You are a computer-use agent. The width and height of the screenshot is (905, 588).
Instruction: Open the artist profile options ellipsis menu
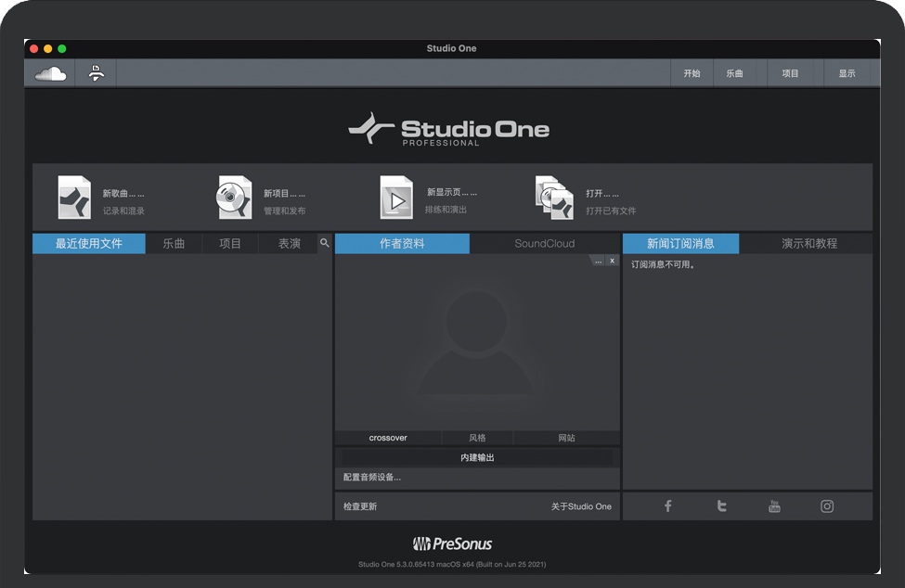coord(599,262)
